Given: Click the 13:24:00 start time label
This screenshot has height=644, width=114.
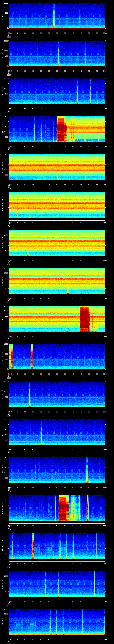Looking at the screenshot, I should click(9, 109).
